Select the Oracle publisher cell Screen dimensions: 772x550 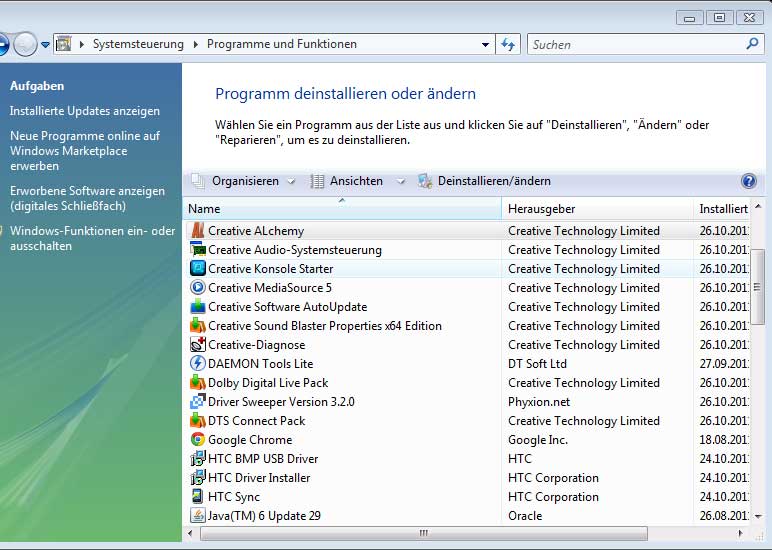525,516
